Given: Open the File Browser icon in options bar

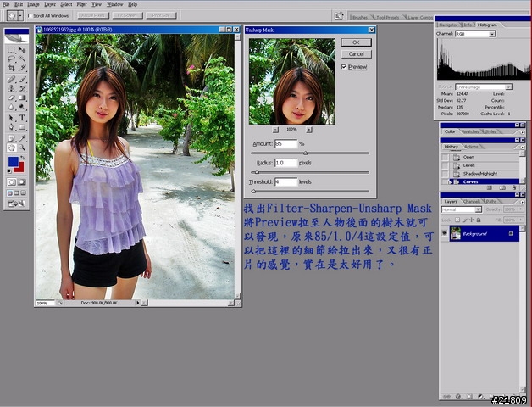Looking at the screenshot, I should coord(338,15).
